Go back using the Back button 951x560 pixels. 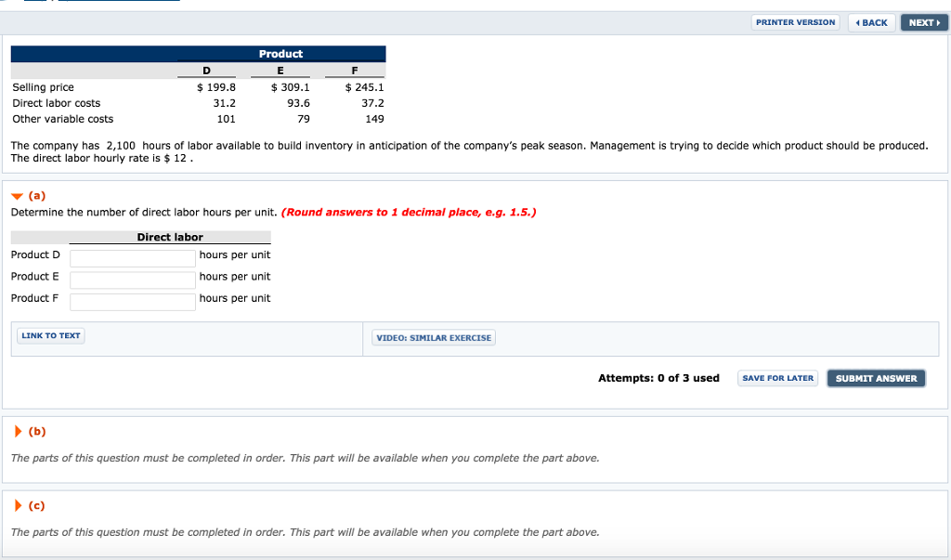(871, 22)
